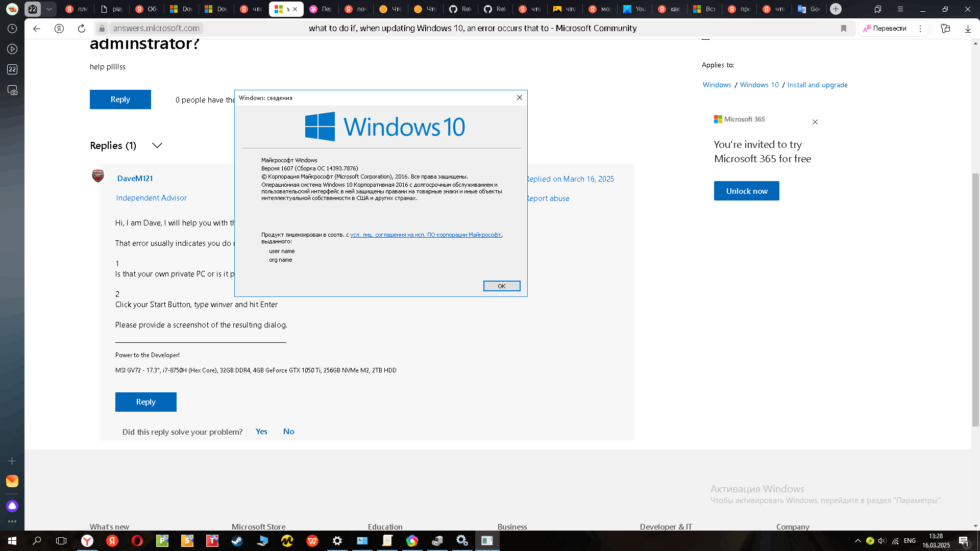Expand the tab group dropdown arrow
Viewport: 980px width, 551px height.
tap(49, 9)
